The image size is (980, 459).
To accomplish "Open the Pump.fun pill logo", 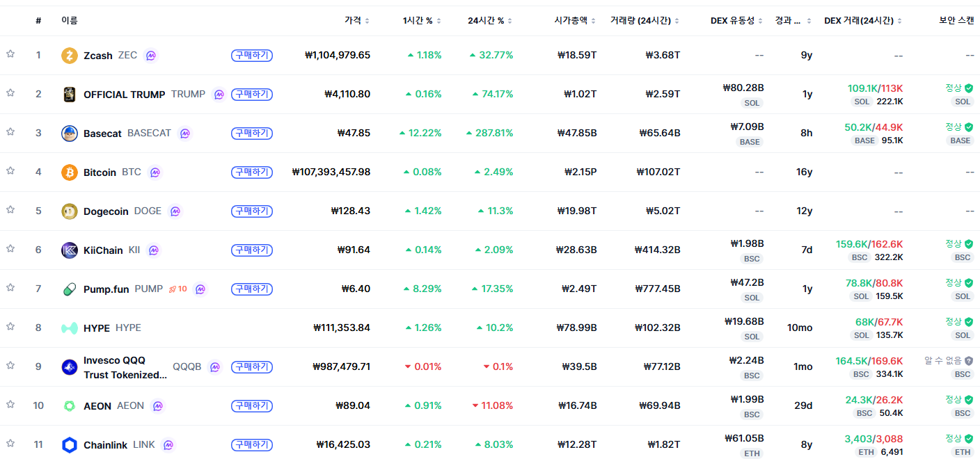I will (69, 289).
